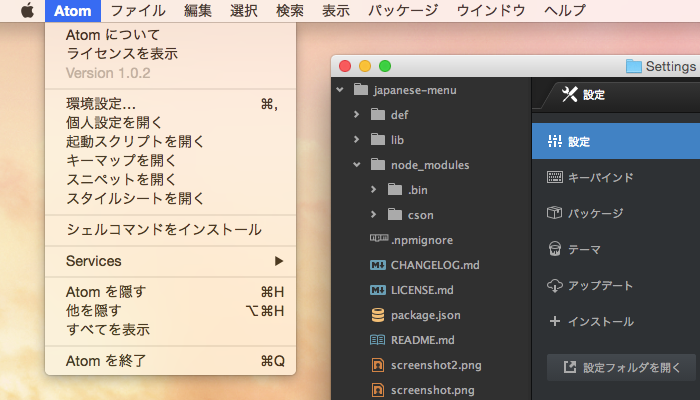Click the 設定フォルダを開く button
This screenshot has height=400, width=700.
621,367
